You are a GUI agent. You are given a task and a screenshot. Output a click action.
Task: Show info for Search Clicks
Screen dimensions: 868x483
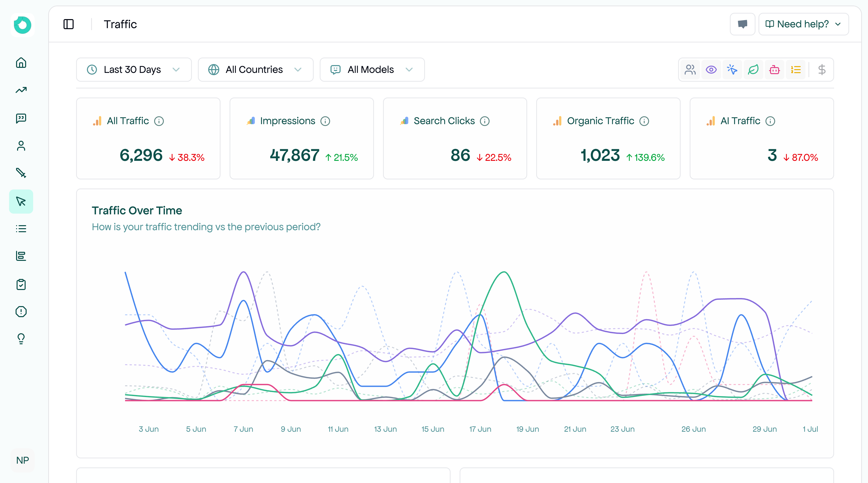(484, 121)
